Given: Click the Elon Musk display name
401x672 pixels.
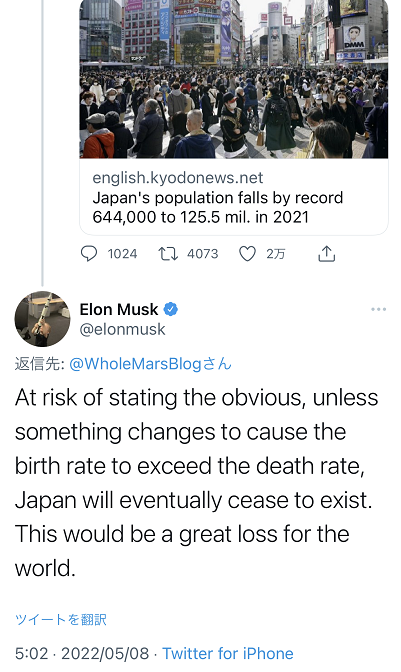Looking at the screenshot, I should (x=119, y=309).
